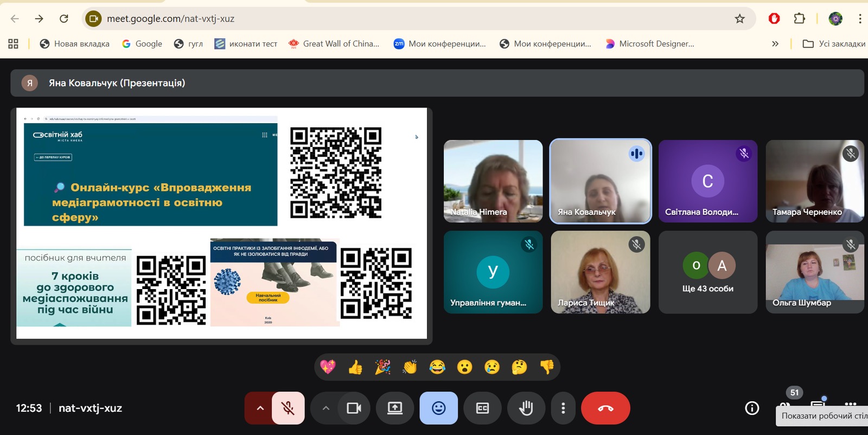Send the thumbs down reaction
868x435 pixels.
pyautogui.click(x=547, y=367)
